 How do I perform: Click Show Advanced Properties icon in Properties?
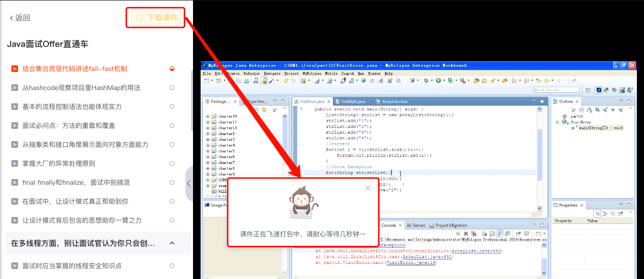pyautogui.click(x=605, y=214)
